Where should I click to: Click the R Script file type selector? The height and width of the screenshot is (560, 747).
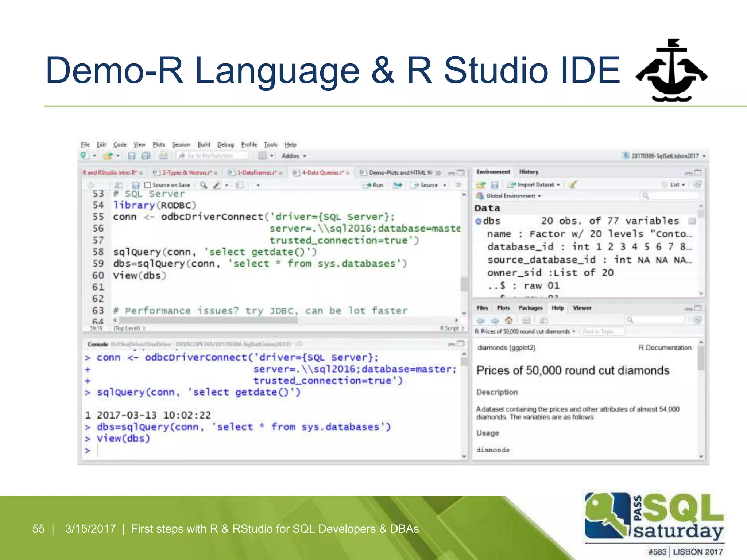pyautogui.click(x=452, y=328)
